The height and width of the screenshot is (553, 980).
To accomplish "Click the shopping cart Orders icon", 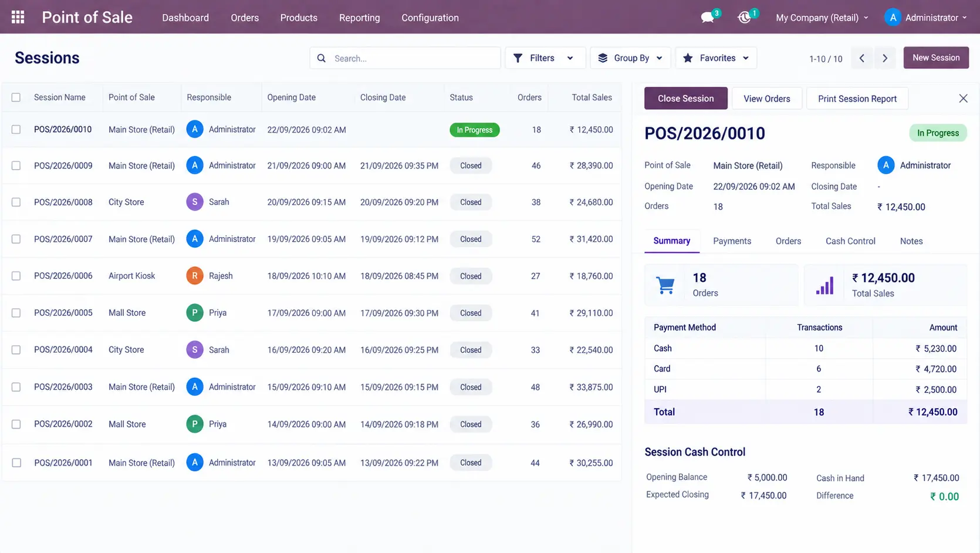I will (x=665, y=285).
